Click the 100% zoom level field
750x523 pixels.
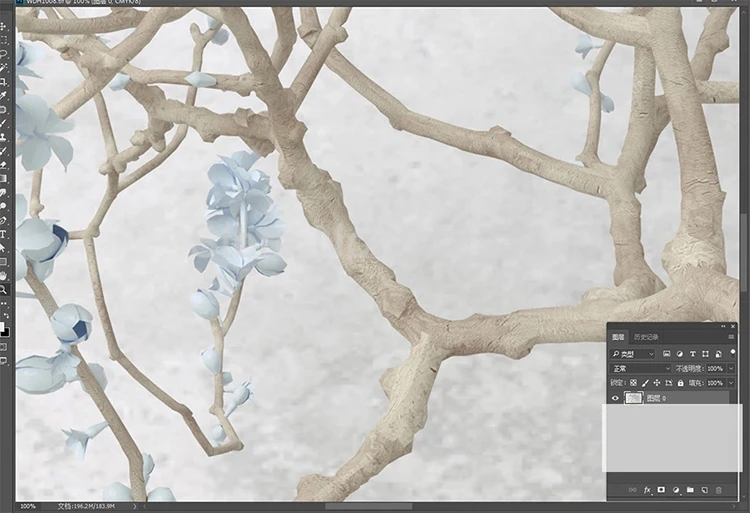pos(28,506)
